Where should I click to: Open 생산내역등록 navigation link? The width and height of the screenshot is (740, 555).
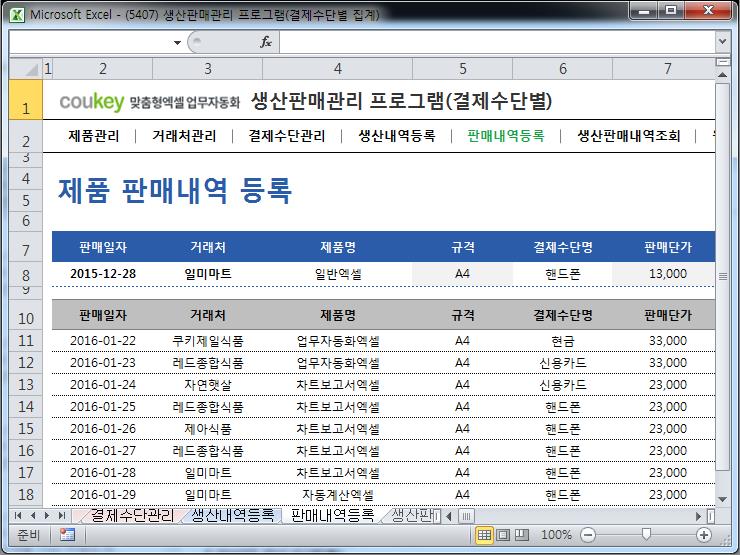pos(396,136)
